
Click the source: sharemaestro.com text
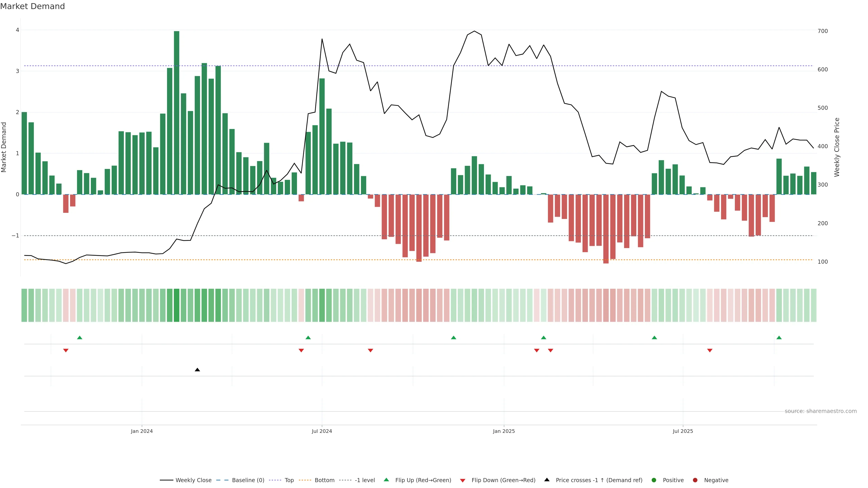coord(821,411)
